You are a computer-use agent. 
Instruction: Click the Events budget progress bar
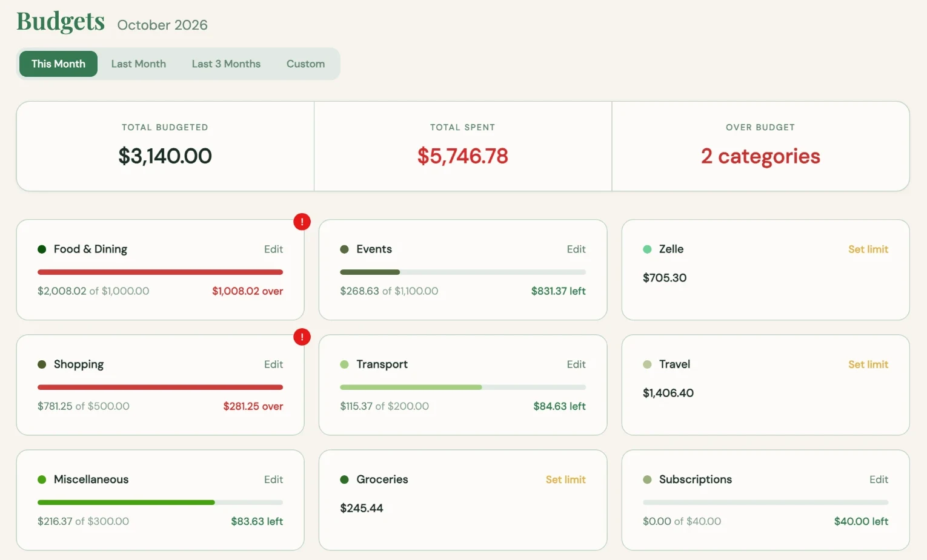coord(463,272)
